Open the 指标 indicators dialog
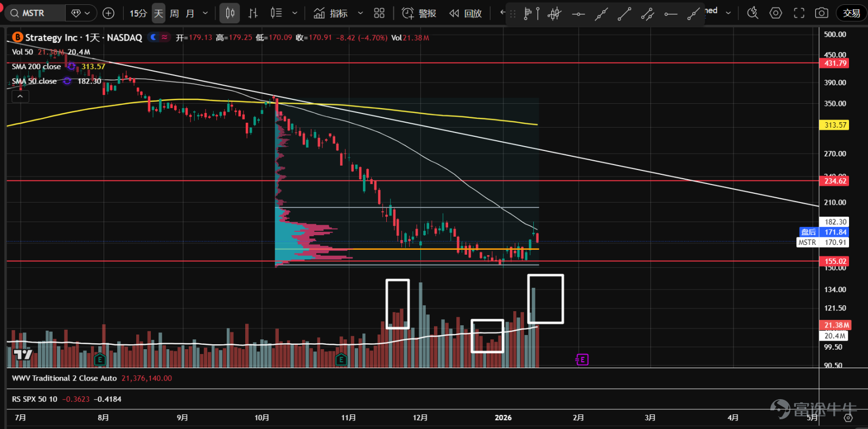This screenshot has height=429, width=868. tap(331, 13)
